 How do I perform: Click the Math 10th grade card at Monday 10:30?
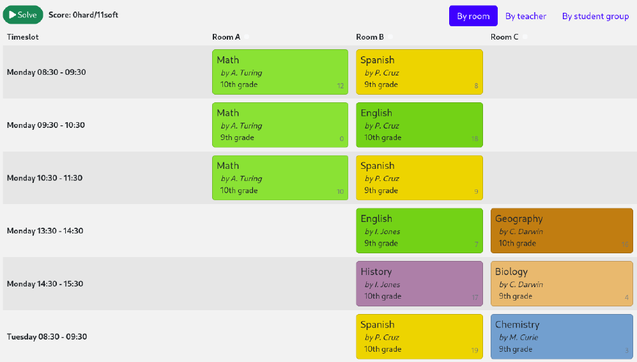pyautogui.click(x=280, y=178)
